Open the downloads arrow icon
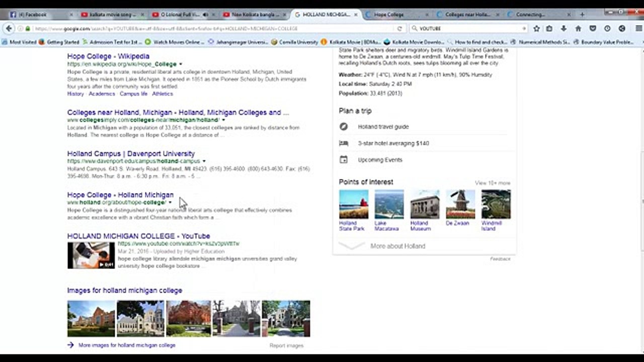 [564, 29]
